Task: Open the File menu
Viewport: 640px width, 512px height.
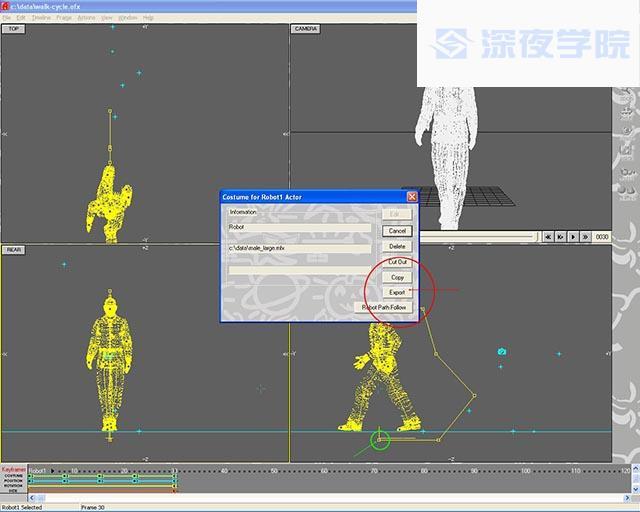Action: pyautogui.click(x=7, y=18)
